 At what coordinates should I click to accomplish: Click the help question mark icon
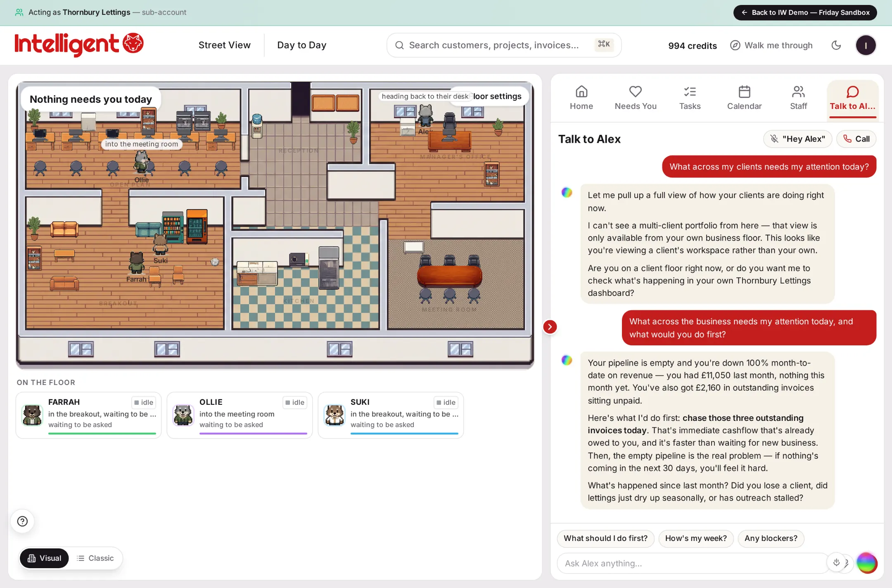pos(22,521)
